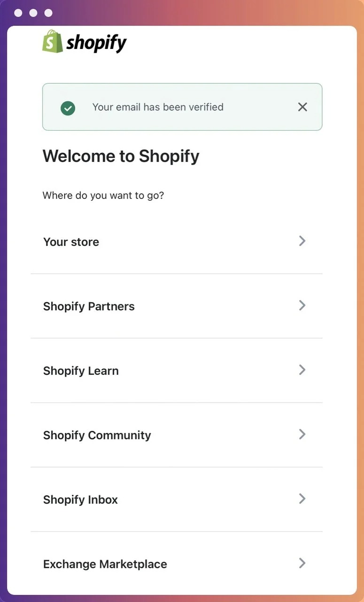Click the chevron next to Your store
364x602 pixels.
click(302, 241)
